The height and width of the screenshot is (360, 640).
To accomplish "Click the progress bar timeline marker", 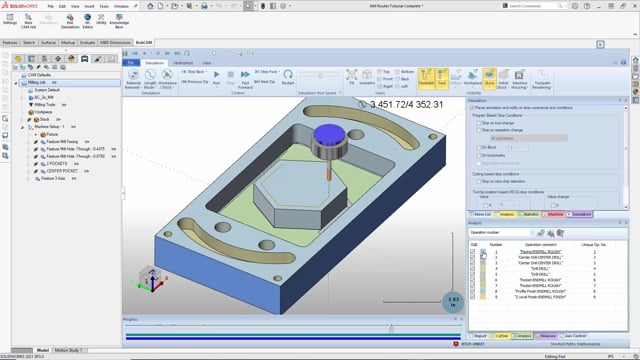I will coord(391,328).
